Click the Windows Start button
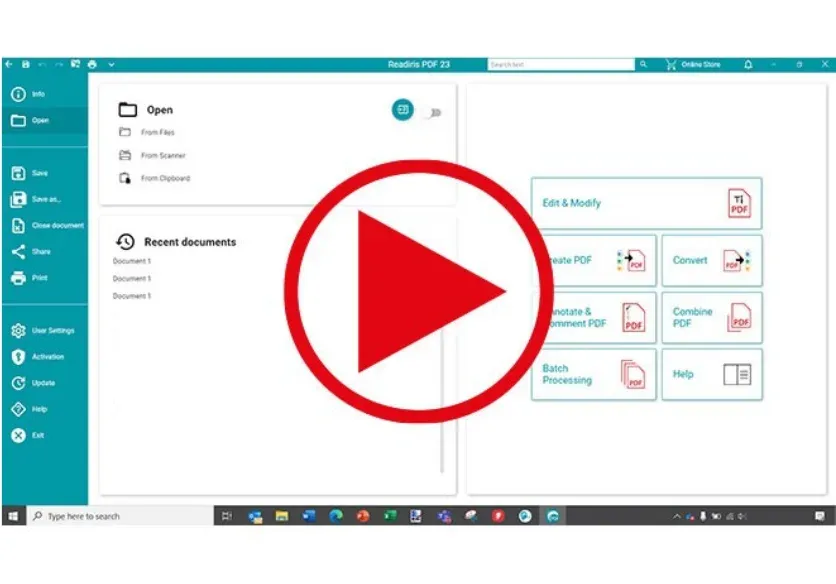 (13, 516)
